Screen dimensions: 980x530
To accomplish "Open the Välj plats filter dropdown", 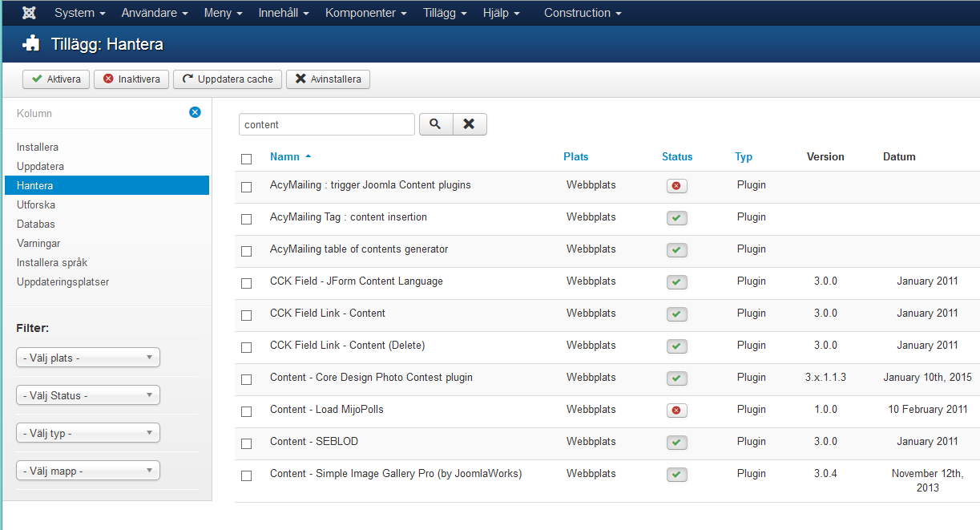I will [88, 358].
